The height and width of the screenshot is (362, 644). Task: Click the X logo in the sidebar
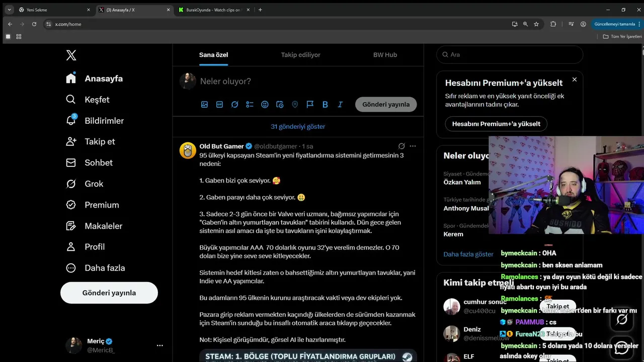(x=71, y=55)
